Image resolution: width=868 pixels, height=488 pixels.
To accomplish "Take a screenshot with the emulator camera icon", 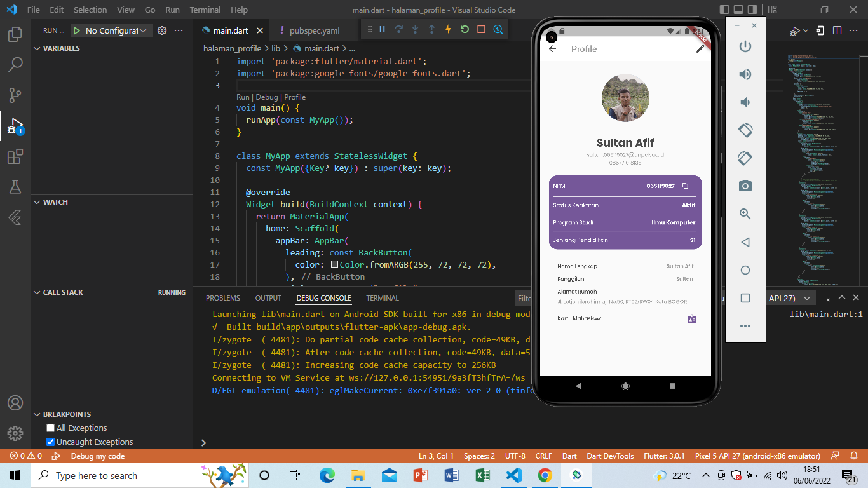I will [x=745, y=186].
